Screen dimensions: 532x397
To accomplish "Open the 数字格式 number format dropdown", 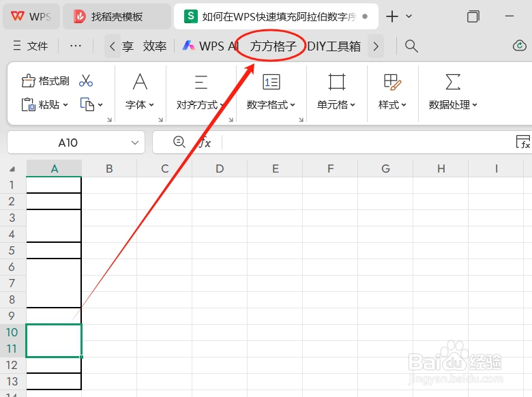I will (271, 91).
